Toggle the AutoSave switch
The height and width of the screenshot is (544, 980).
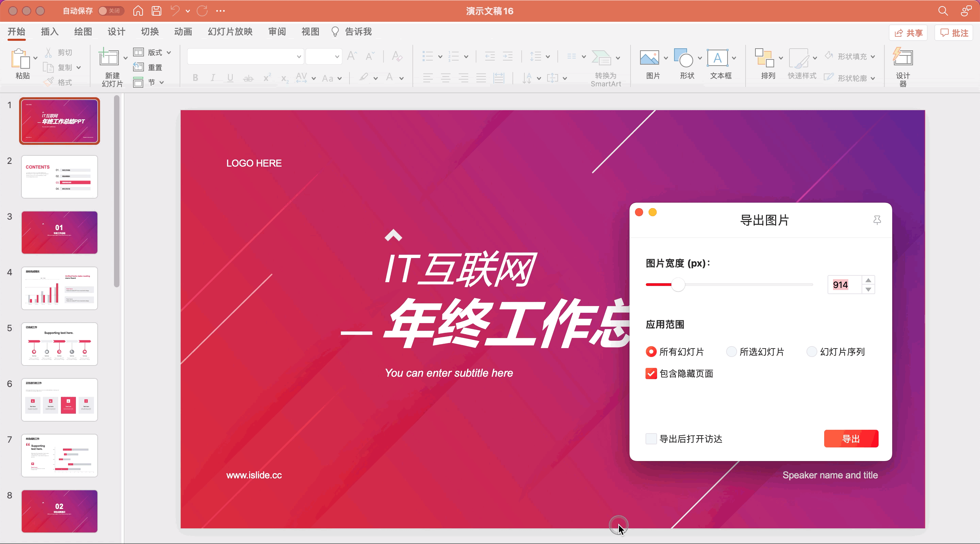tap(111, 11)
